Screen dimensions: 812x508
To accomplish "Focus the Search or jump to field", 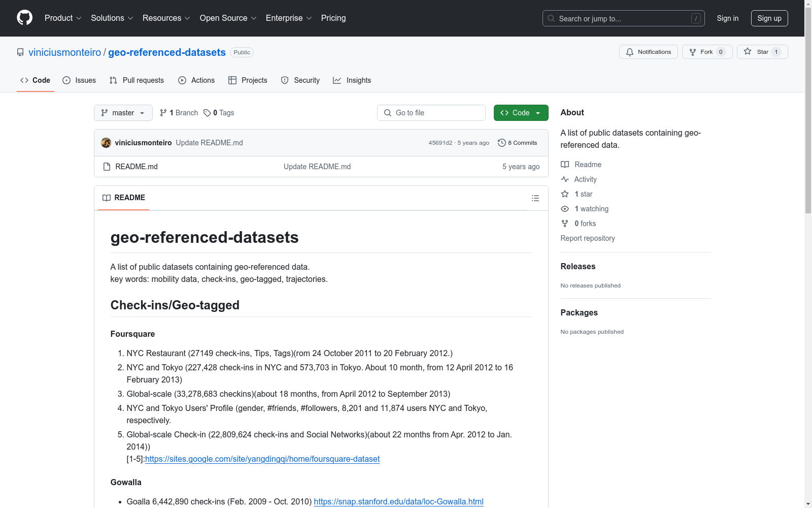I will [x=624, y=18].
